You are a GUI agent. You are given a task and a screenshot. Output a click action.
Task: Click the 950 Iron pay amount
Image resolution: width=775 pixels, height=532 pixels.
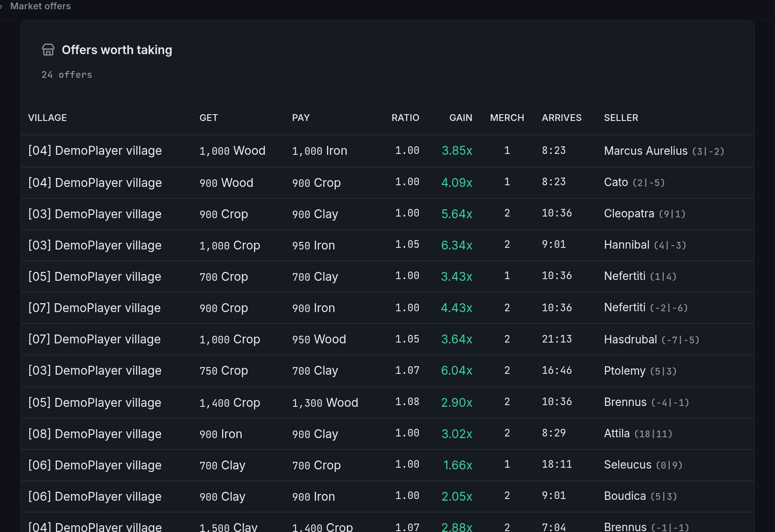coord(313,246)
